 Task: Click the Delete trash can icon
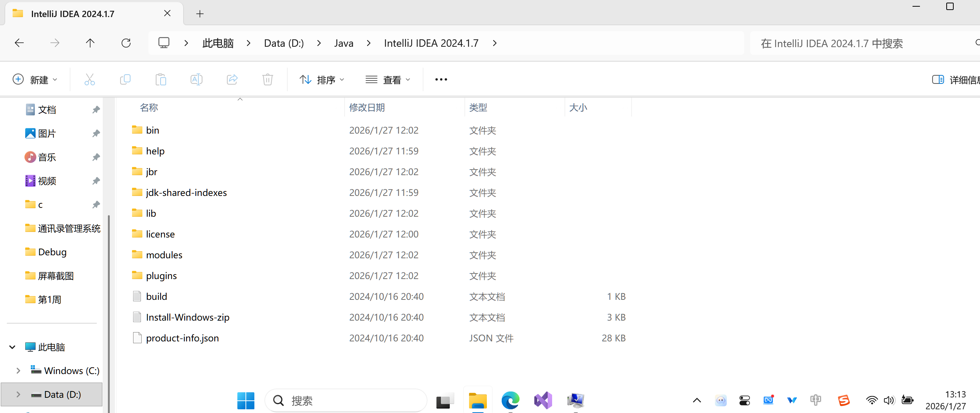coord(267,79)
